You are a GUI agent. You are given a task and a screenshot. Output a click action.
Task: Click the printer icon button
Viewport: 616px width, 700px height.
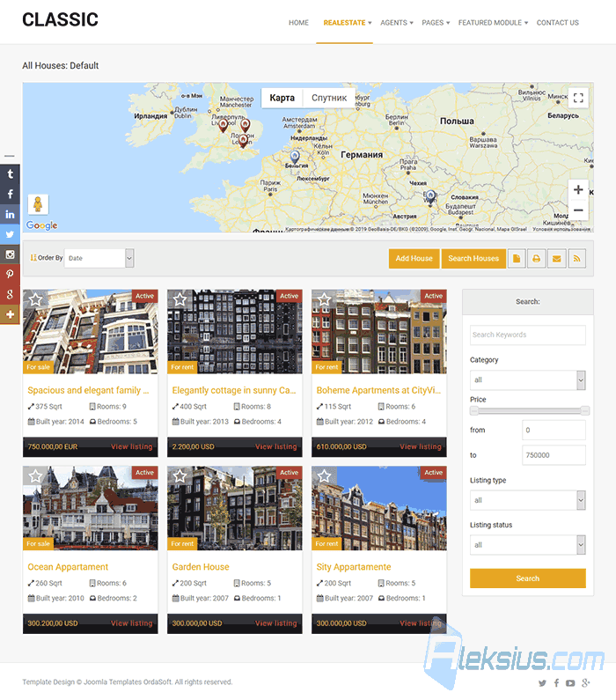537,259
